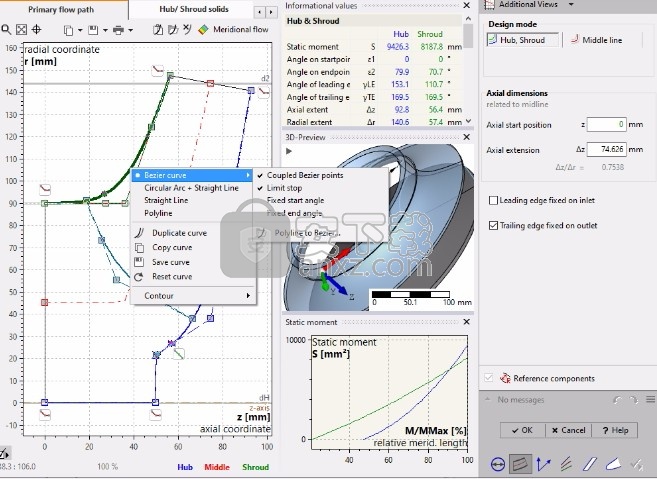Open the Help button
The width and height of the screenshot is (657, 479).
click(615, 430)
